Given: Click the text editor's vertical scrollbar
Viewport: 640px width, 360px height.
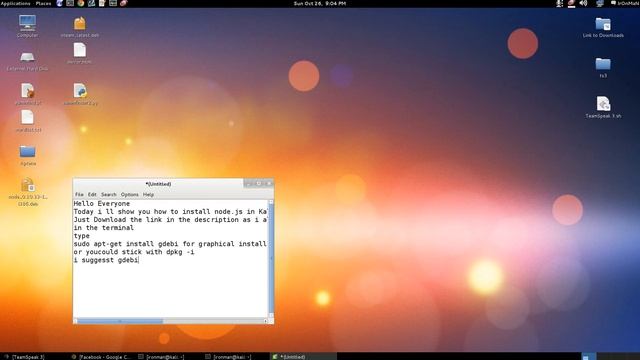Looking at the screenshot, I should click(x=271, y=259).
